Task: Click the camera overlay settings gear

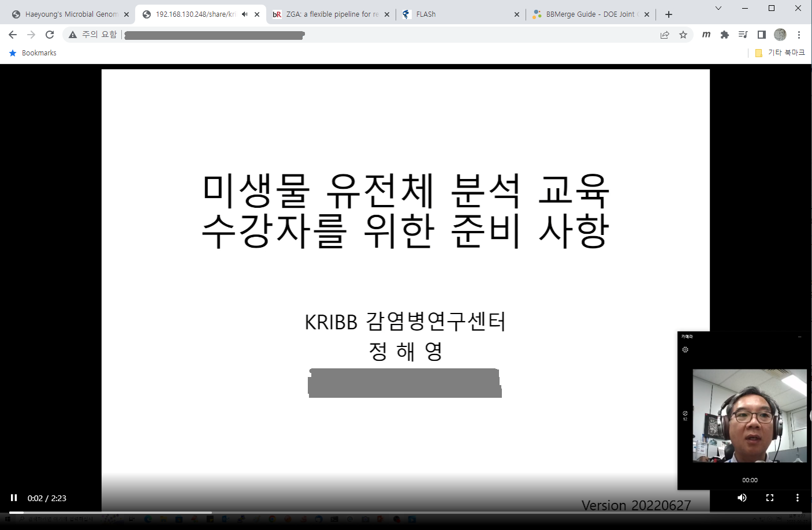Action: pyautogui.click(x=686, y=350)
